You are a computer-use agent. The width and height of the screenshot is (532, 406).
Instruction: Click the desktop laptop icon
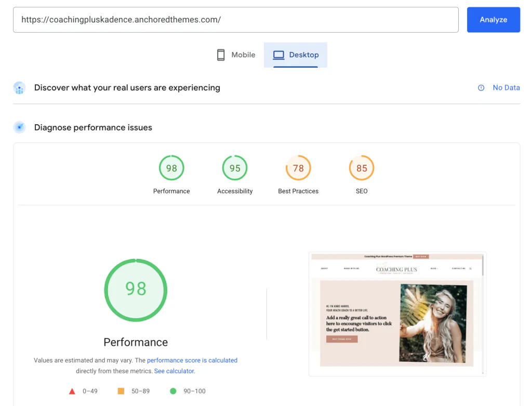(278, 55)
